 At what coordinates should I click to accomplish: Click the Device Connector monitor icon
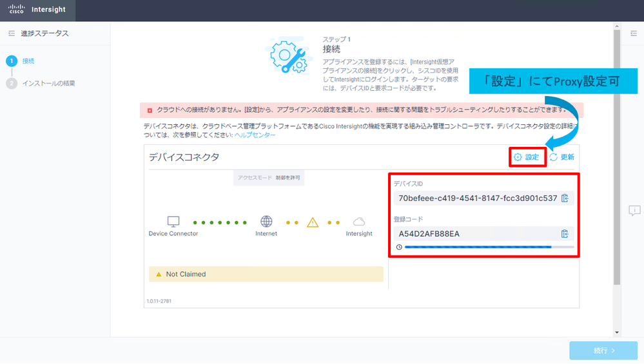click(173, 222)
